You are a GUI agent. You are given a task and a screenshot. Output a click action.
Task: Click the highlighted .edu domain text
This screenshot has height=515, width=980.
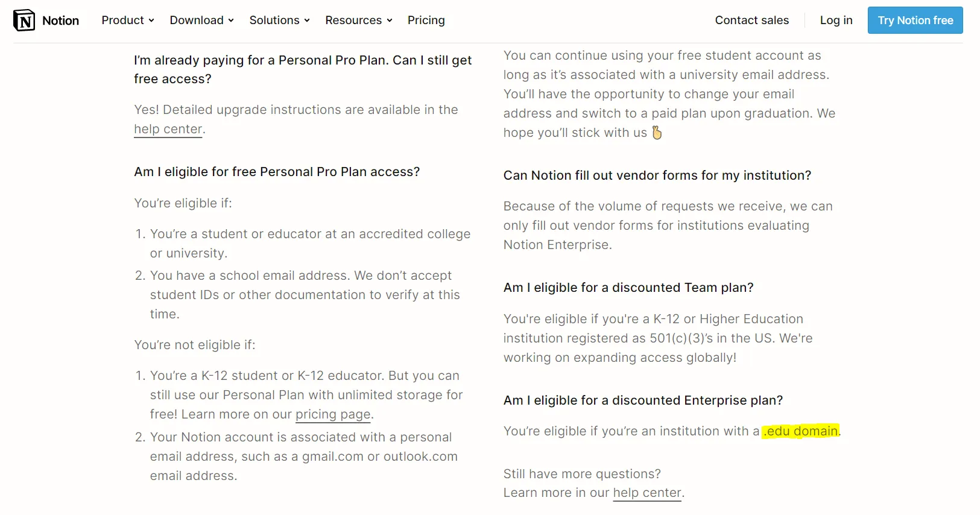tap(800, 431)
